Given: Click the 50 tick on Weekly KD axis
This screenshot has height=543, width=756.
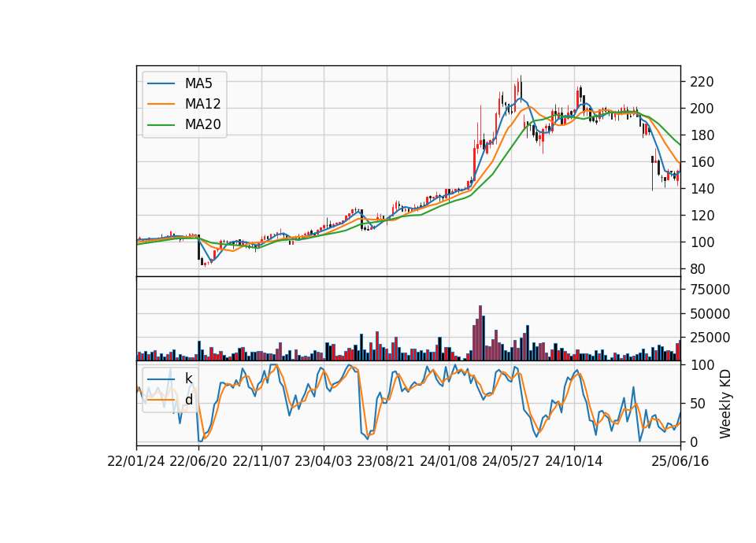Looking at the screenshot, I should (x=698, y=404).
